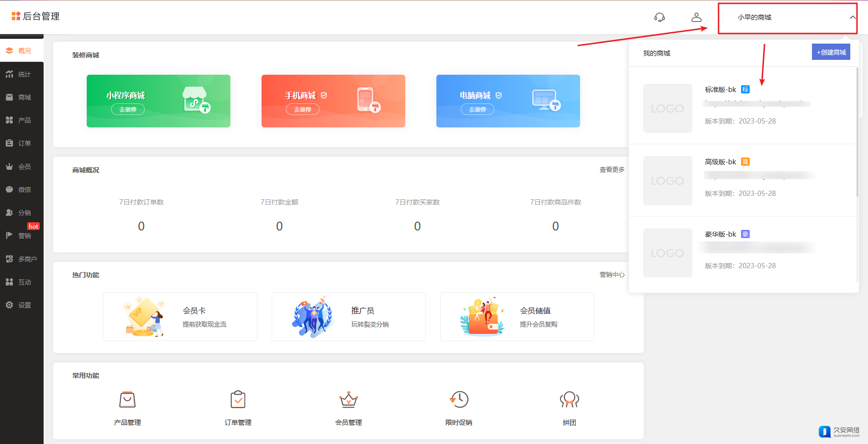Open the 订单管理 clipboard icon
Screen dimensions: 868x444
pyautogui.click(x=238, y=399)
